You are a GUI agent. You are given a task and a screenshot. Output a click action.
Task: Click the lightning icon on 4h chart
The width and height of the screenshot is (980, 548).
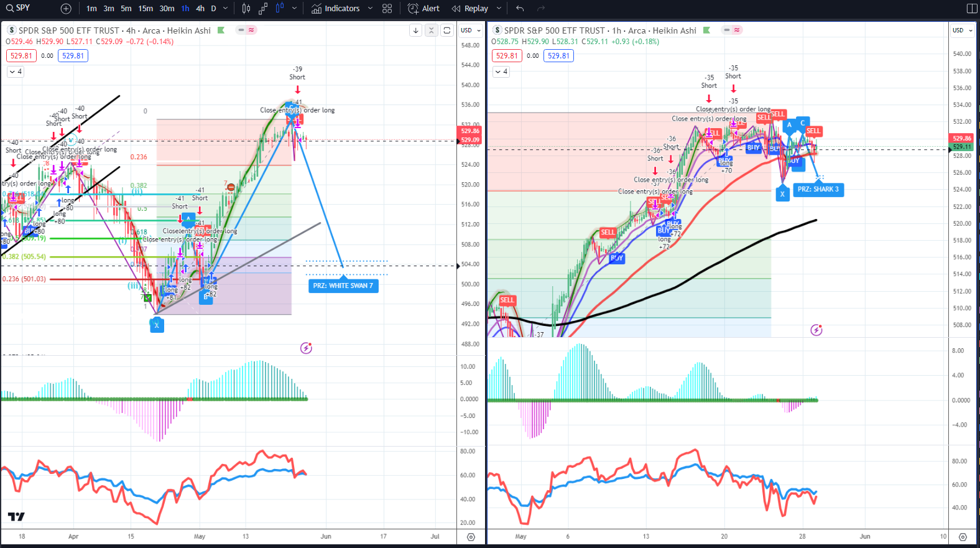point(306,348)
